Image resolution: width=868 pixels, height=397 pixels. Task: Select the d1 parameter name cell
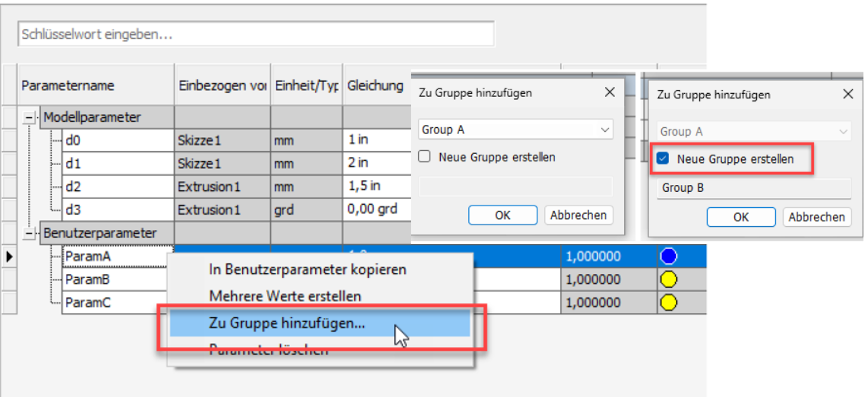118,164
